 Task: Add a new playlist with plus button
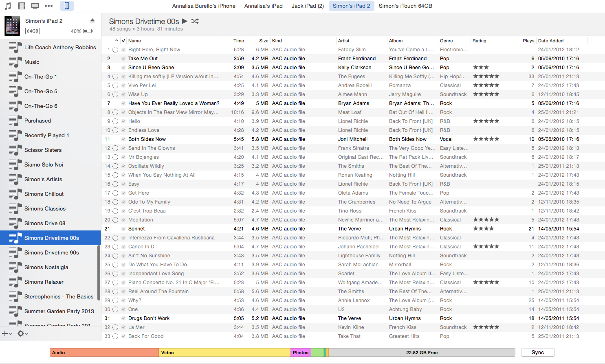tap(7, 333)
